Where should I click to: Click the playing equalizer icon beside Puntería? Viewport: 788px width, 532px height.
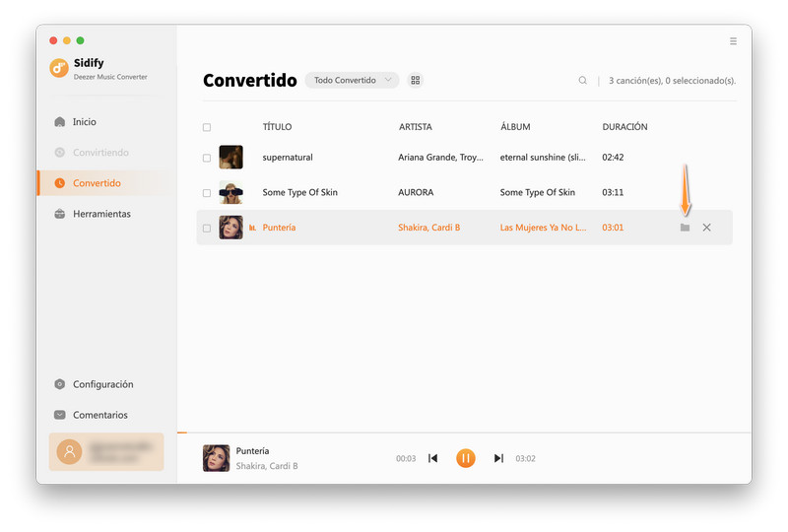[x=252, y=228]
